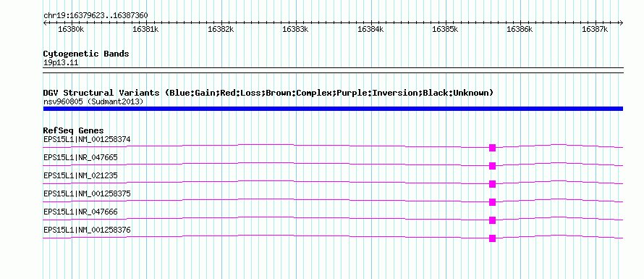Screen dimensions: 644x279
Task: Click the RefSeq Genes track title
Action: [73, 131]
